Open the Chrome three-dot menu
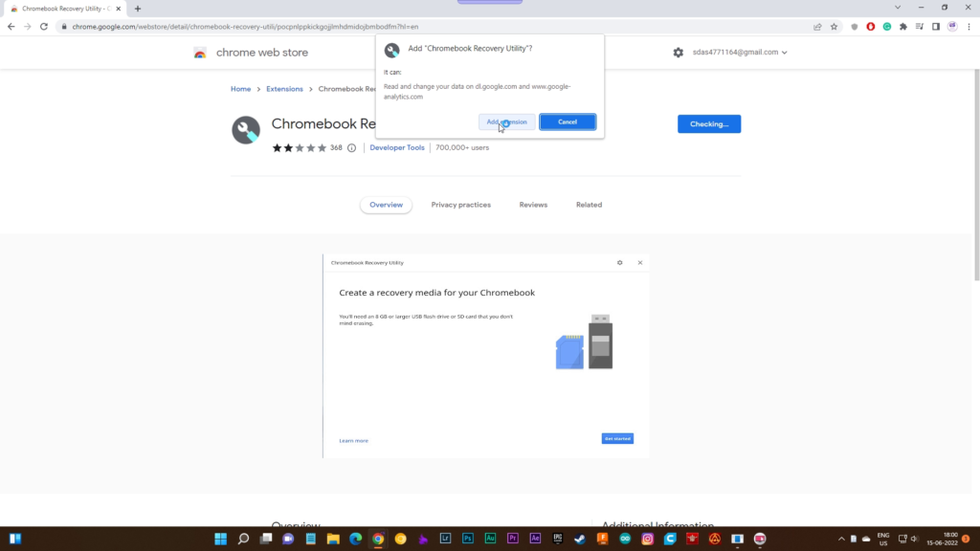The width and height of the screenshot is (980, 551). pyautogui.click(x=969, y=27)
